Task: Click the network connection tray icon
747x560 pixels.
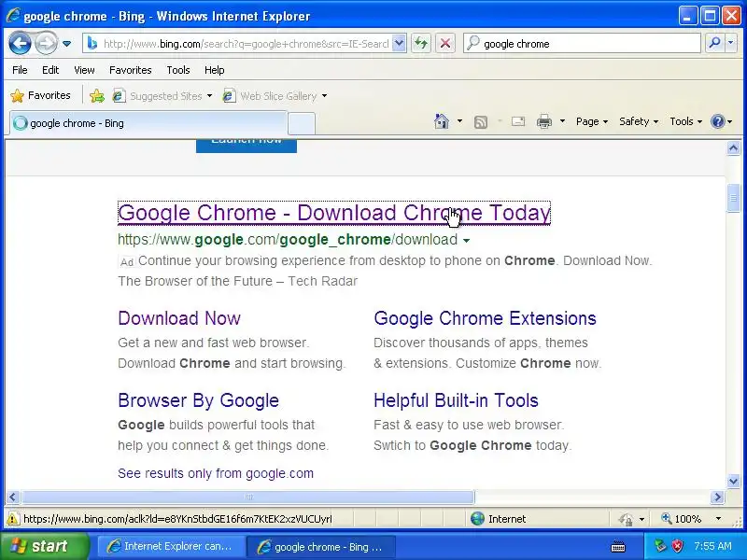Action: point(660,546)
